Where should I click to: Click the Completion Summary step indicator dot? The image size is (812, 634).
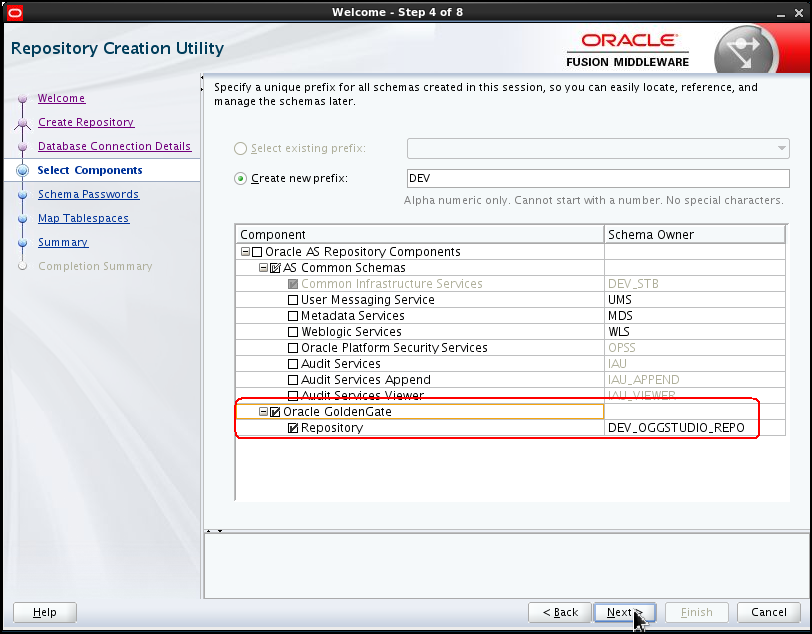coord(23,266)
